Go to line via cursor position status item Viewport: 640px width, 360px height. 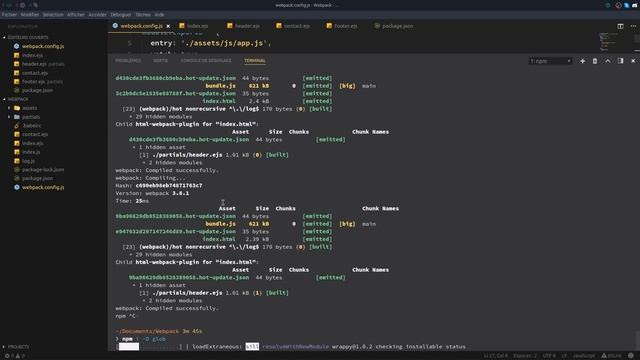coord(496,356)
